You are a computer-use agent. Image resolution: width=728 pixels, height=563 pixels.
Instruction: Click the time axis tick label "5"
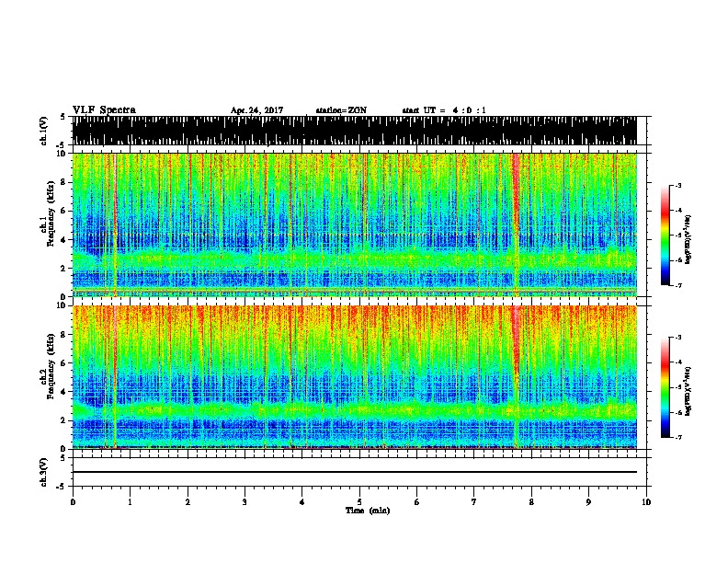[x=359, y=502]
